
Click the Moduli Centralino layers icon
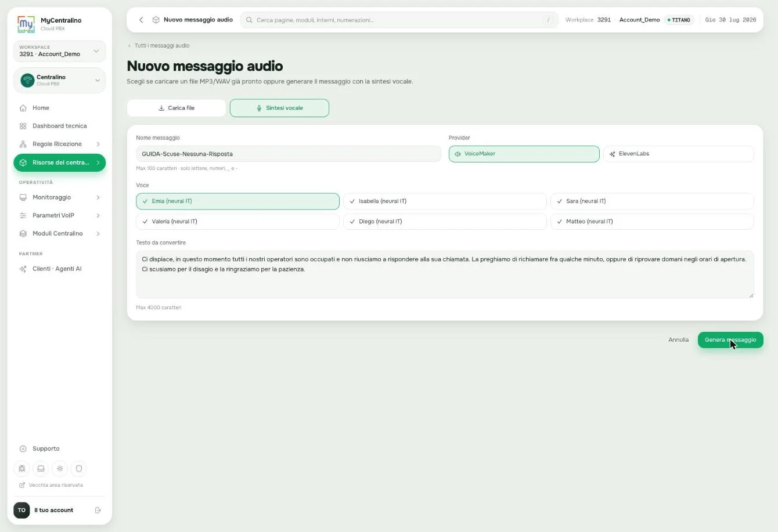23,233
